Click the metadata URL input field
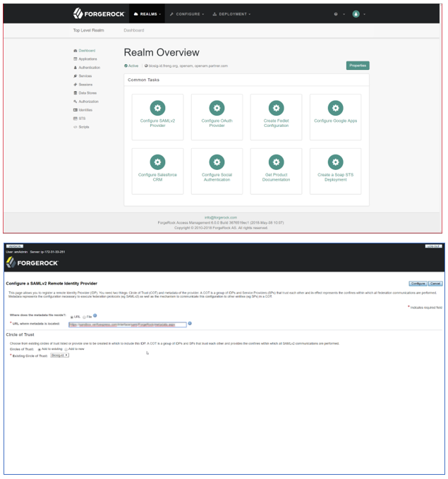The width and height of the screenshot is (448, 479). click(x=128, y=325)
